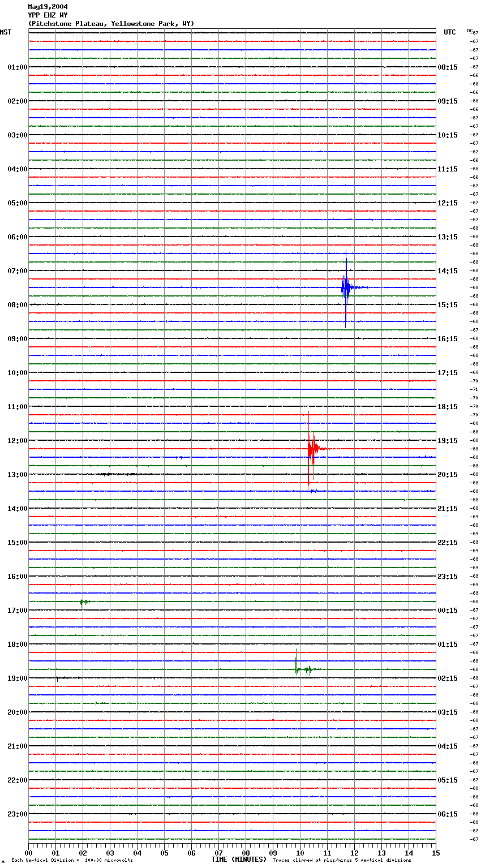
Task: Select the 22:15 UTC time label
Action: pos(448,543)
